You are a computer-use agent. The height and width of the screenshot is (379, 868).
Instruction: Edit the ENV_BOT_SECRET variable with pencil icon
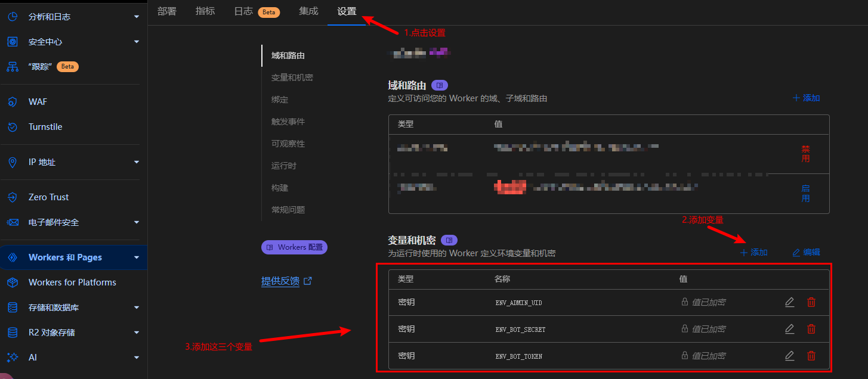pos(790,329)
